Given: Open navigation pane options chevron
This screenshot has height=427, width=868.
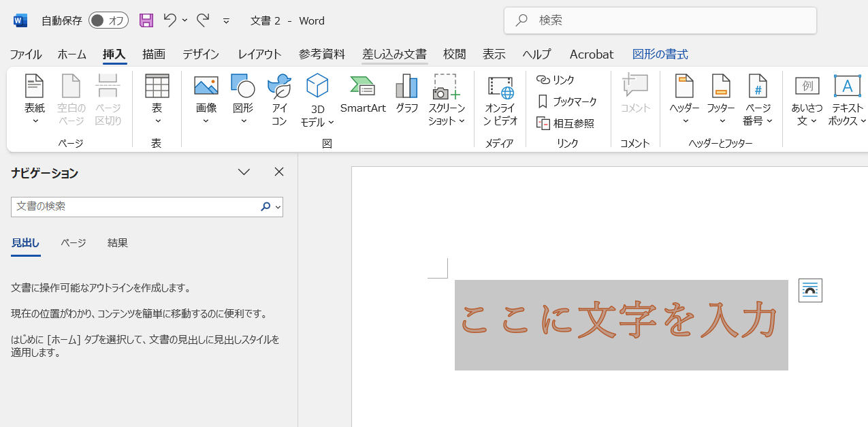Looking at the screenshot, I should [244, 172].
